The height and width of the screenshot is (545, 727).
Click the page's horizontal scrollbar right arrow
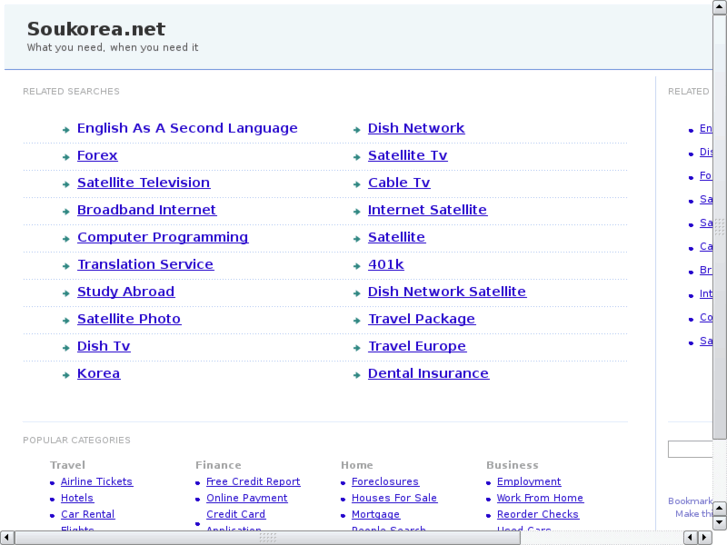point(705,538)
